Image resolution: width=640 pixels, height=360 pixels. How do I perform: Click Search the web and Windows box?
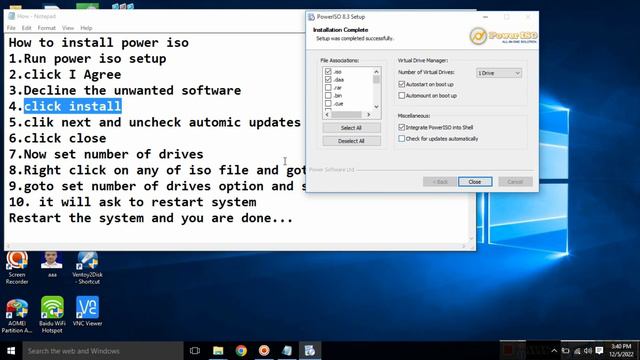(x=103, y=351)
